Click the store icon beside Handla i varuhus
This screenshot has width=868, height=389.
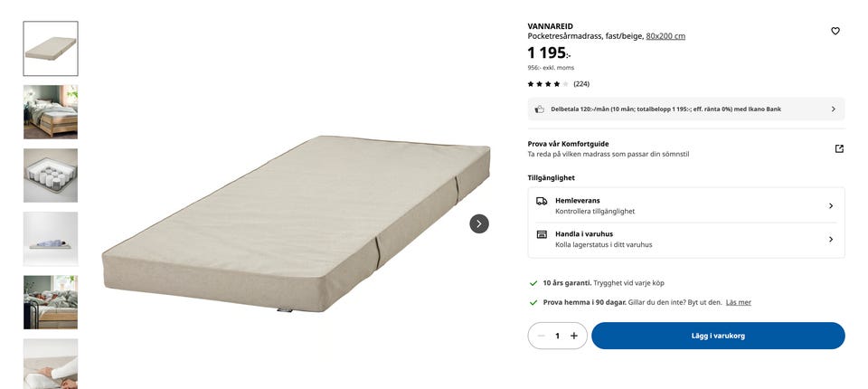pyautogui.click(x=542, y=234)
